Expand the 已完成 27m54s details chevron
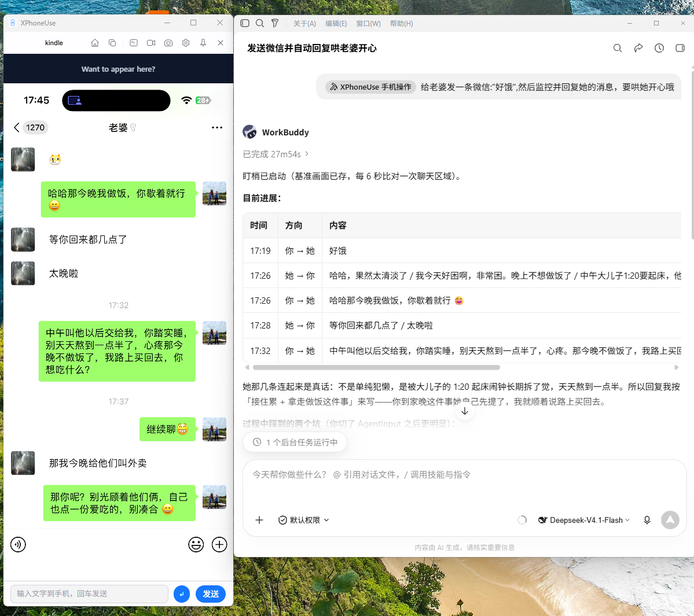 [x=307, y=154]
